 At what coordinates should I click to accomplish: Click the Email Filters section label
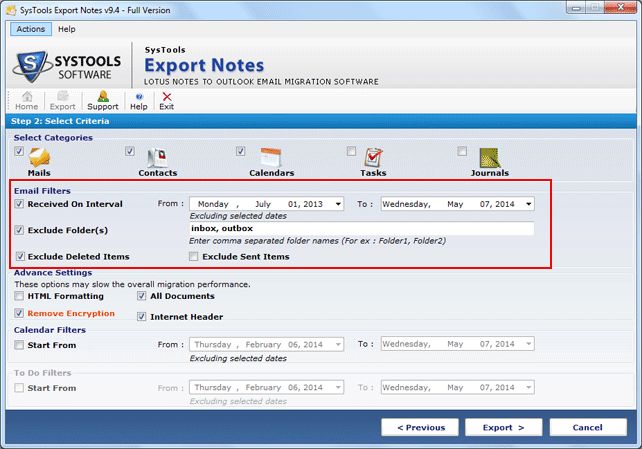tap(42, 191)
